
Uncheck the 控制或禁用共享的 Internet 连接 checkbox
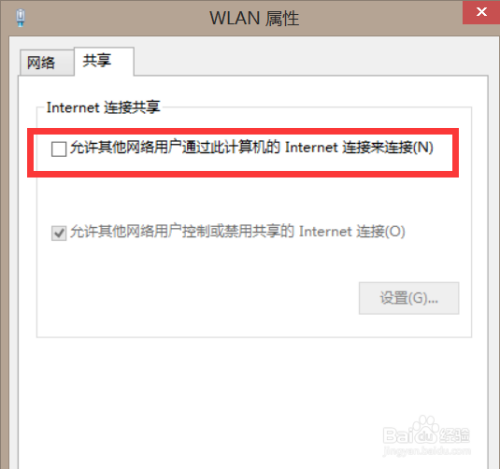[x=59, y=233]
